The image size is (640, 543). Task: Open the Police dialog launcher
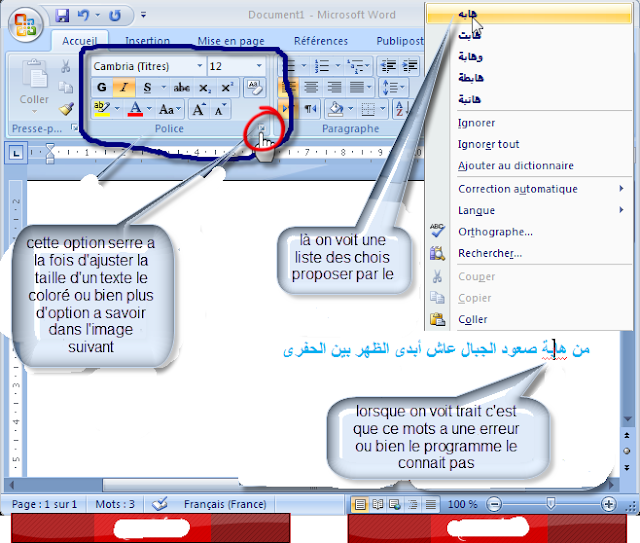point(262,128)
